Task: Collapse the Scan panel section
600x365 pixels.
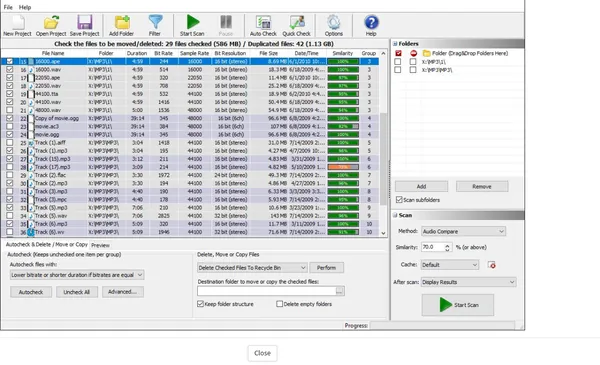Action: [x=395, y=215]
